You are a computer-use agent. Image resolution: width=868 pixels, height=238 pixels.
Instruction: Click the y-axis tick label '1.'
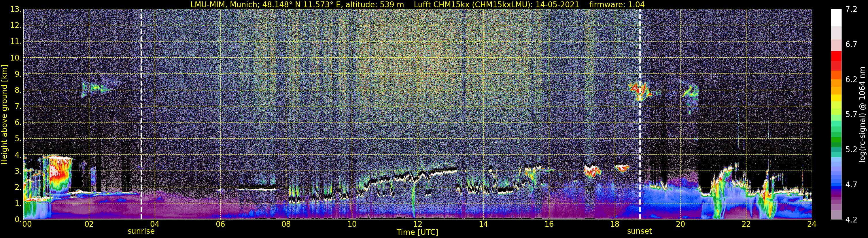coord(18,203)
